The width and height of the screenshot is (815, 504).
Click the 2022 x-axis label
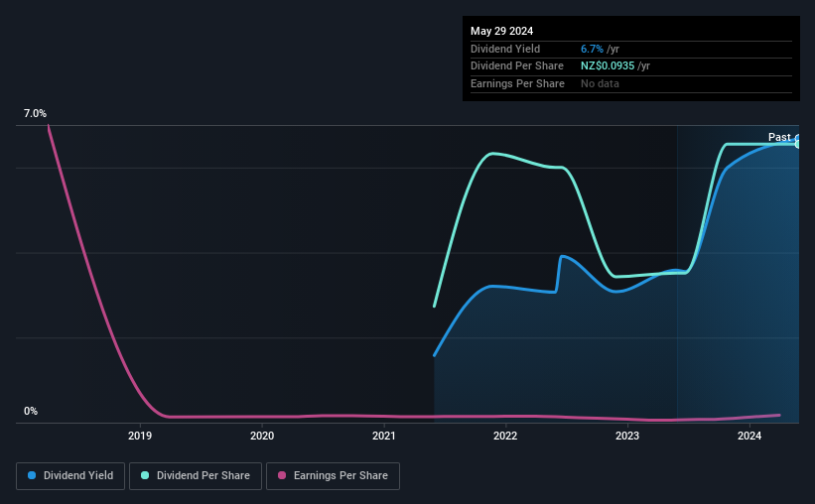click(505, 436)
